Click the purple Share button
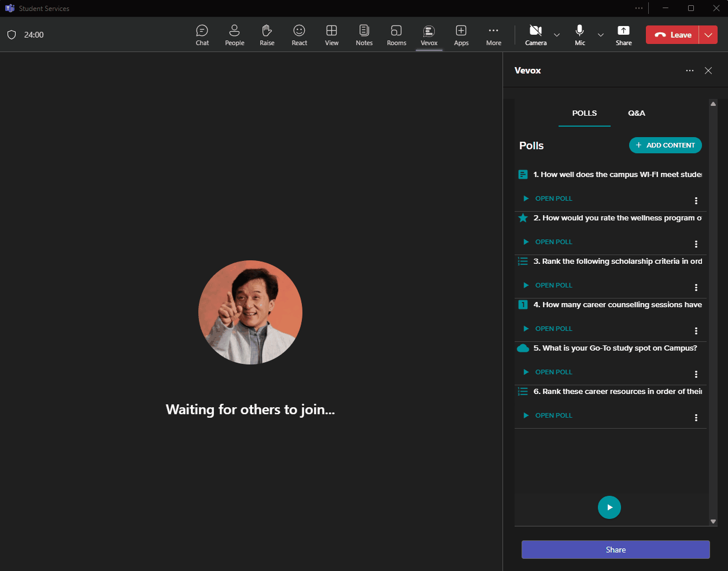Screen dimensions: 728x571 click(615, 550)
